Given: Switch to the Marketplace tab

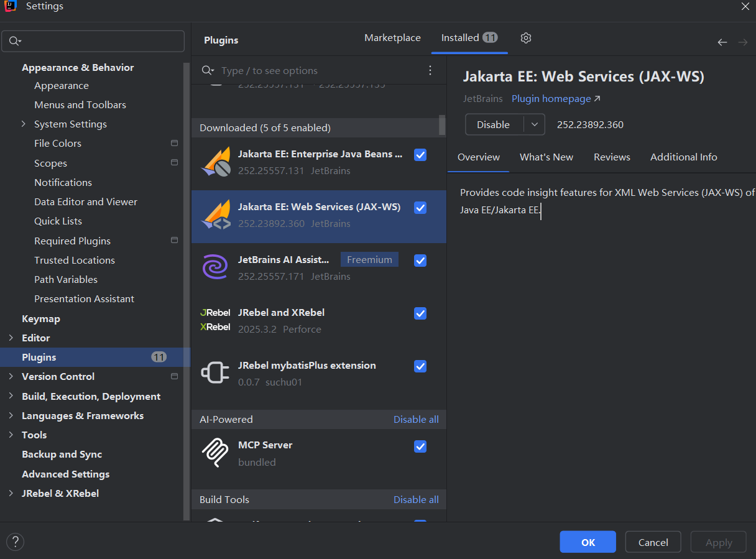Looking at the screenshot, I should (392, 38).
